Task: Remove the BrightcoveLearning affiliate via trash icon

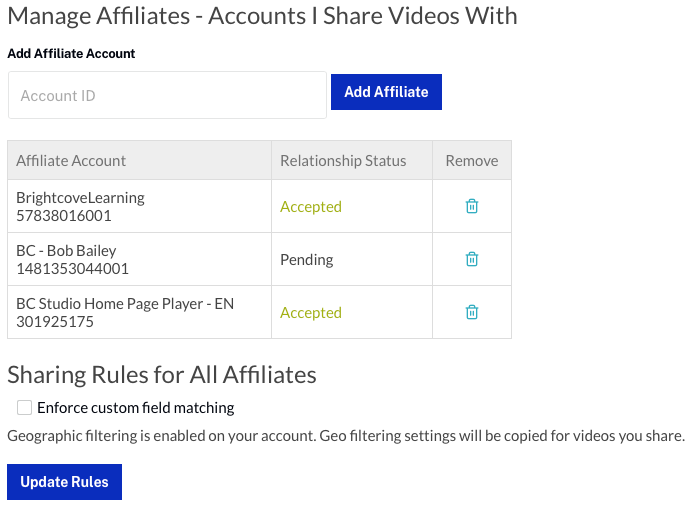Action: [x=472, y=206]
